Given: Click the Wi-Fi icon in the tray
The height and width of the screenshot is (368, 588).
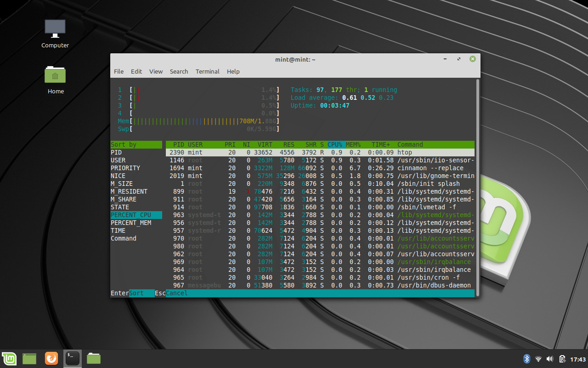Looking at the screenshot, I should (x=538, y=358).
